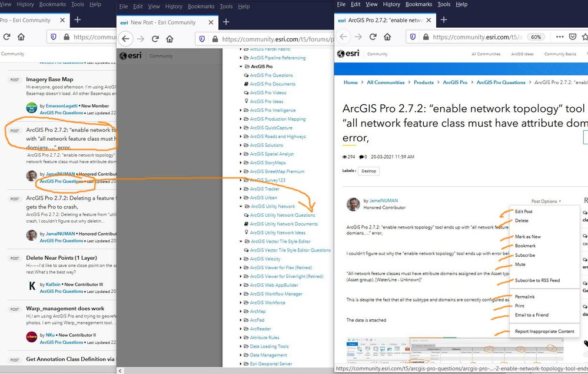The image size is (588, 374).
Task: Open 'Imagery Base Map' post in left window
Action: [x=49, y=79]
